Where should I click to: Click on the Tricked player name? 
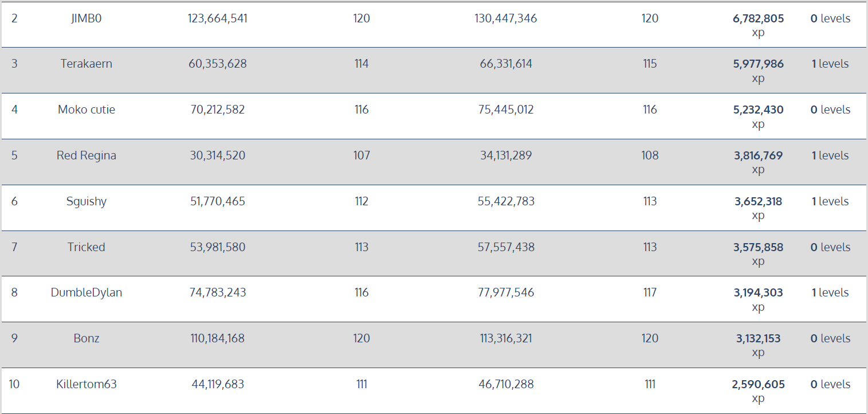click(87, 247)
